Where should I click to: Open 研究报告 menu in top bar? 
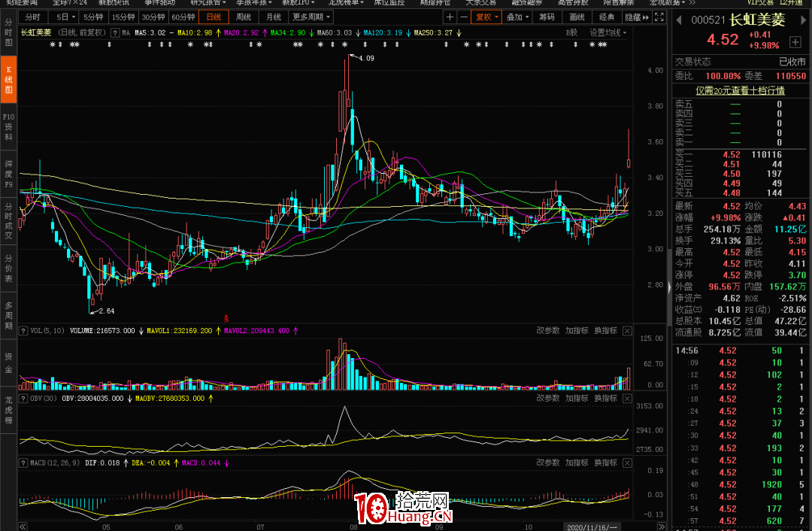coord(208,2)
